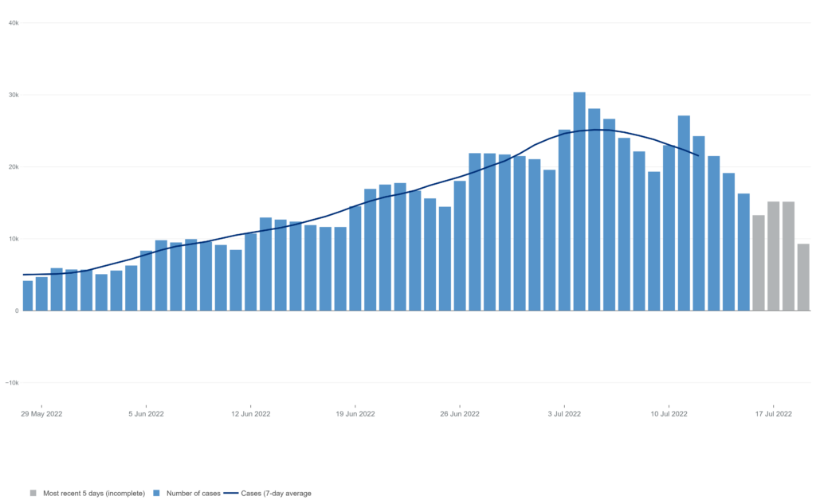Select the last blue bar before gray bars
816x504 pixels.
[743, 252]
